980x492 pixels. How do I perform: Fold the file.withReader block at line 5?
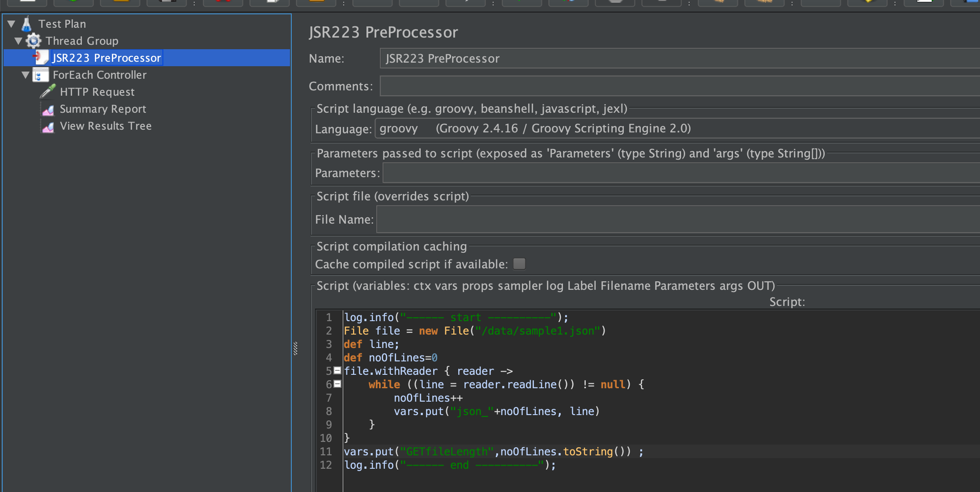pos(338,370)
